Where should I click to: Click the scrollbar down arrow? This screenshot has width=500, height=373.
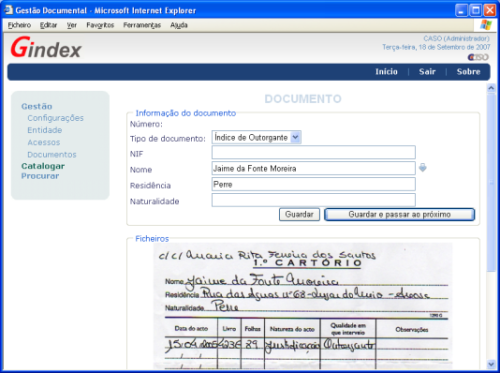point(491,364)
